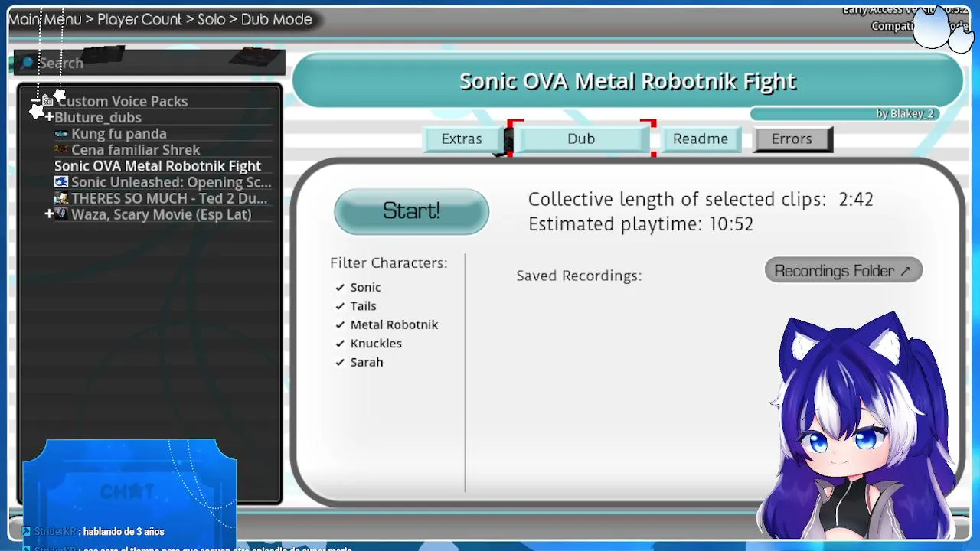Open the Recordings Folder
The image size is (980, 551).
[843, 270]
